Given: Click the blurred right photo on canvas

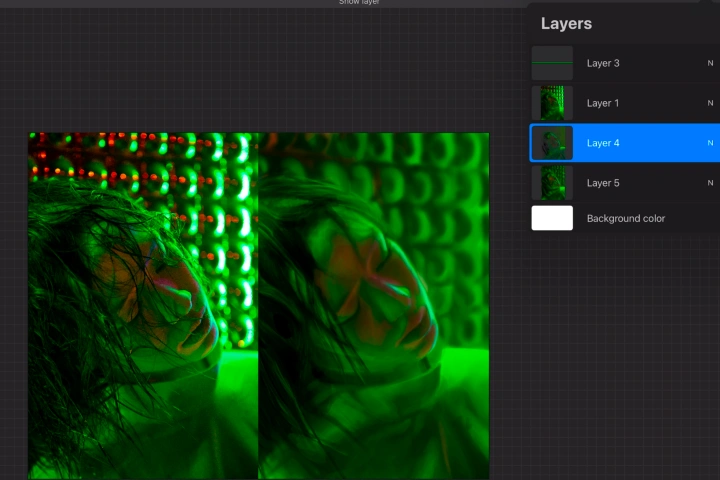Looking at the screenshot, I should click(374, 306).
